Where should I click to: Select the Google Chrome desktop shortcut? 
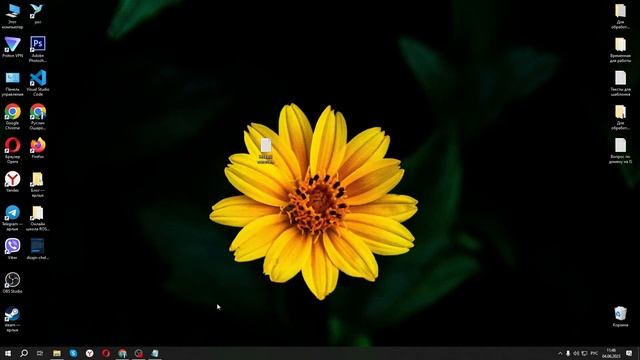point(12,117)
